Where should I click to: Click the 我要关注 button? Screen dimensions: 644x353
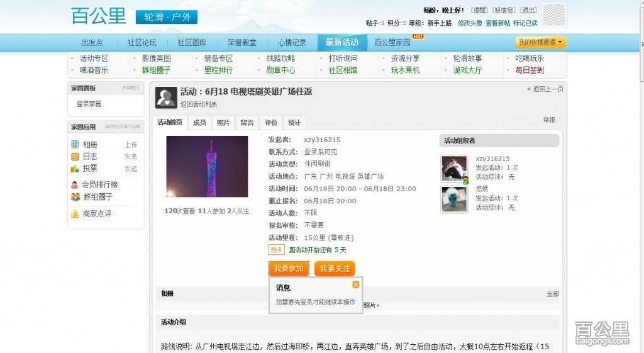[x=335, y=269]
